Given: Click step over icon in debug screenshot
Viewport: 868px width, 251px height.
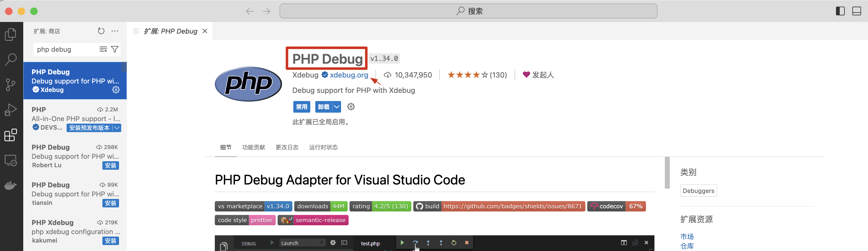Looking at the screenshot, I should click(x=415, y=242).
